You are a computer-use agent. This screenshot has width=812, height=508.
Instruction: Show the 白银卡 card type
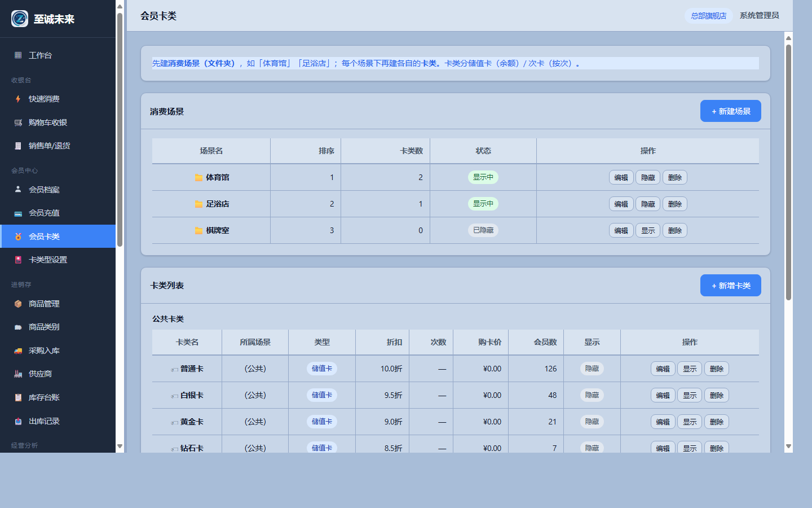coord(690,395)
